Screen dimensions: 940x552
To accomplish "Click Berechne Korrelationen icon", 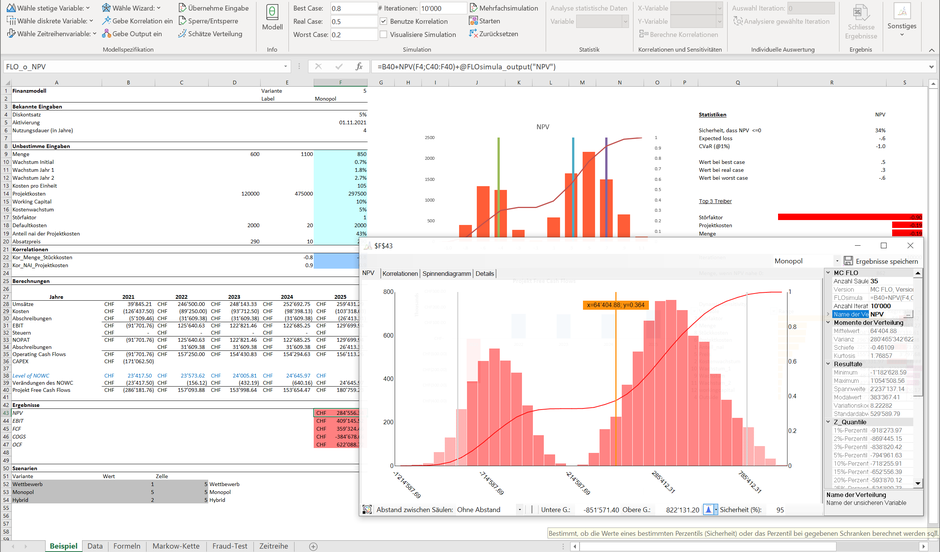I will point(643,34).
